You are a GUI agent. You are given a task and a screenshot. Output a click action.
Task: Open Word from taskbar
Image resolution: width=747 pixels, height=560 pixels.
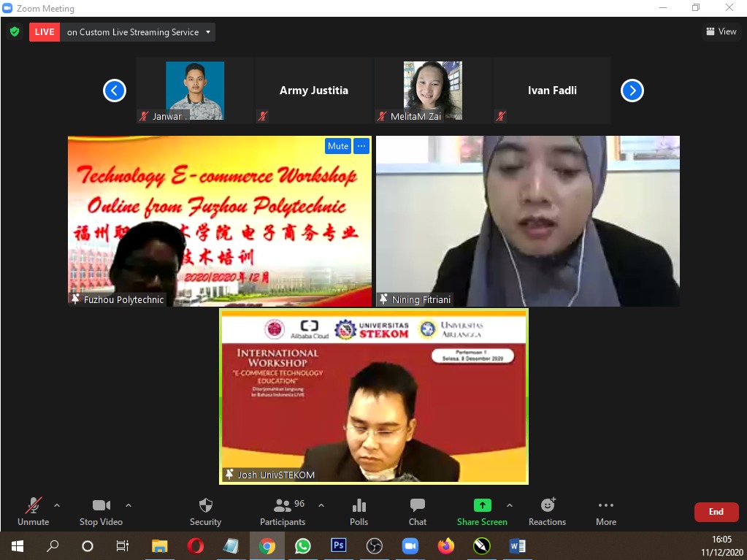[x=518, y=545]
